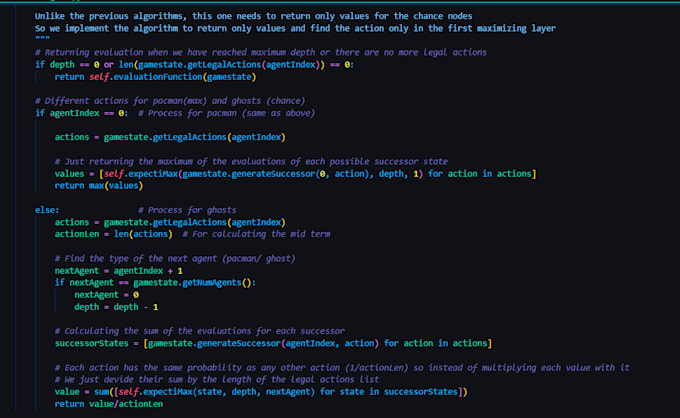Click 'return self.evaluationFunction(gamestate)' line

pos(155,77)
